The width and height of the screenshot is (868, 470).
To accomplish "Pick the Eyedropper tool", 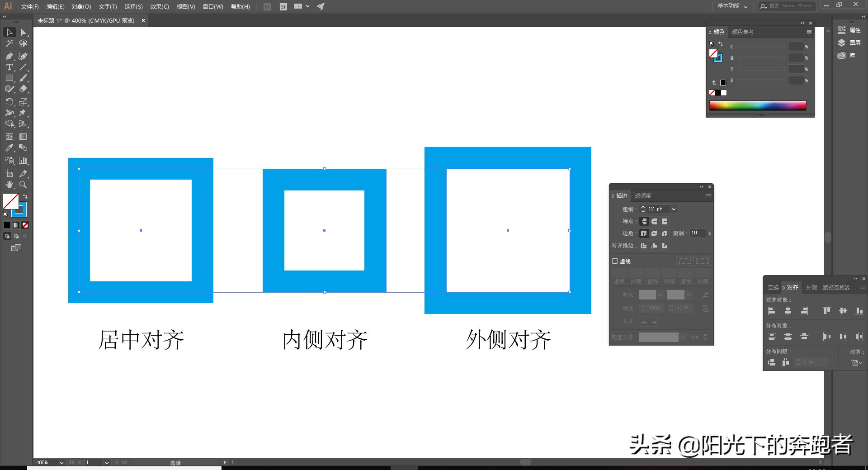I will click(9, 148).
